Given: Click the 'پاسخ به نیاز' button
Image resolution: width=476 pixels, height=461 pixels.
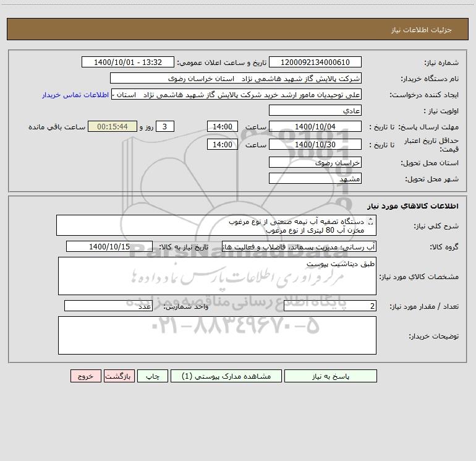Looking at the screenshot, I should click(x=331, y=376).
